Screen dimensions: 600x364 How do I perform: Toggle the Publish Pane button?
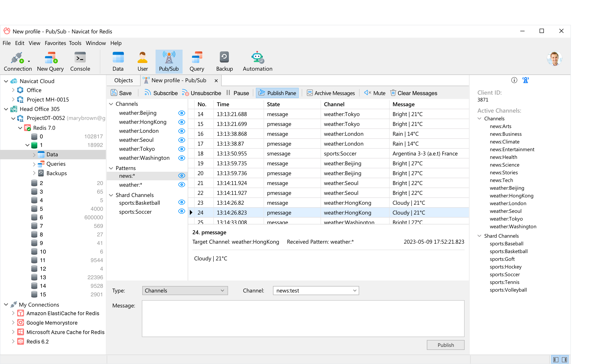(x=277, y=93)
